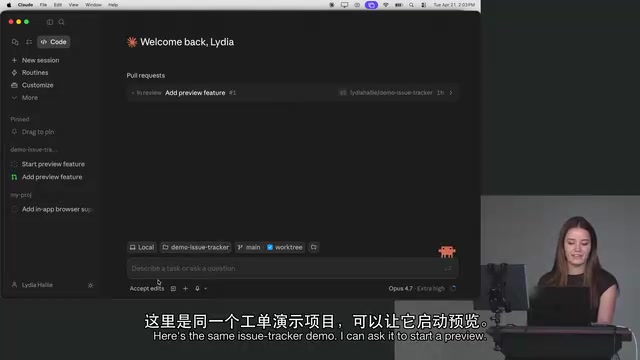Click the battery status icon
The image size is (640, 360).
point(399,5)
